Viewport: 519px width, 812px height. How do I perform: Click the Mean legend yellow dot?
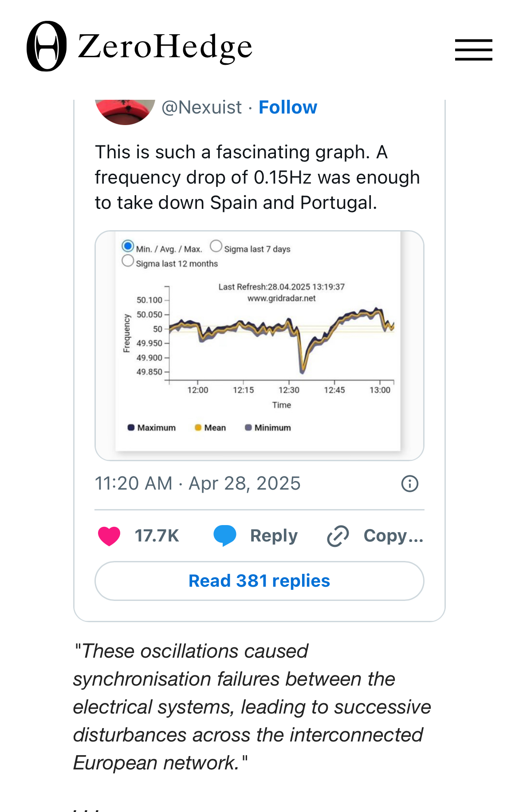point(198,428)
